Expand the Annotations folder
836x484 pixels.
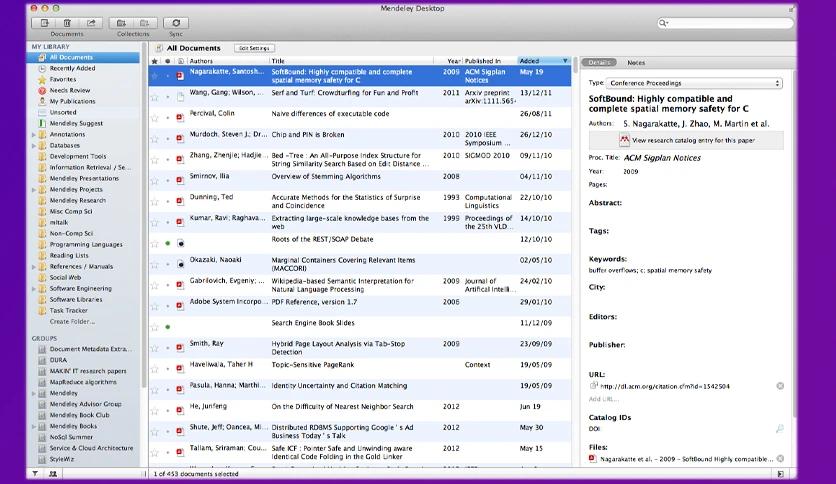click(34, 134)
